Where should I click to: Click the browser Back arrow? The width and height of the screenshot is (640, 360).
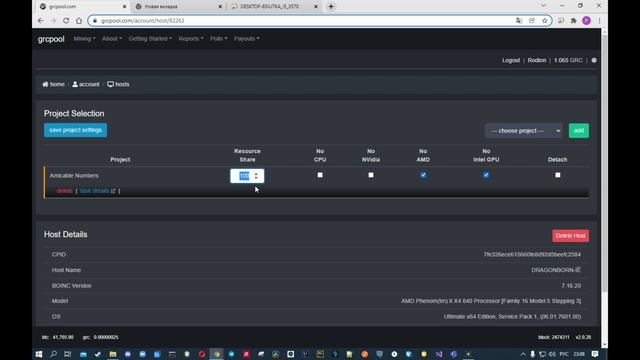(x=40, y=20)
